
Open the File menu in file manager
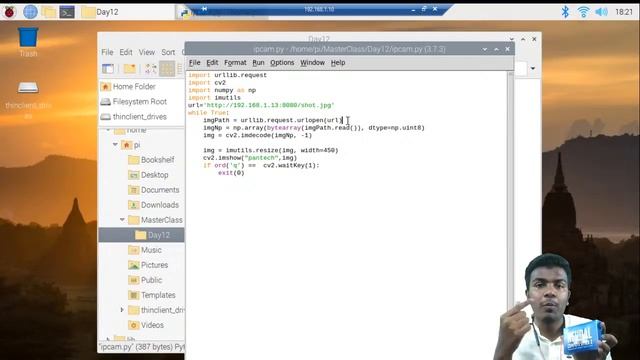(x=107, y=52)
